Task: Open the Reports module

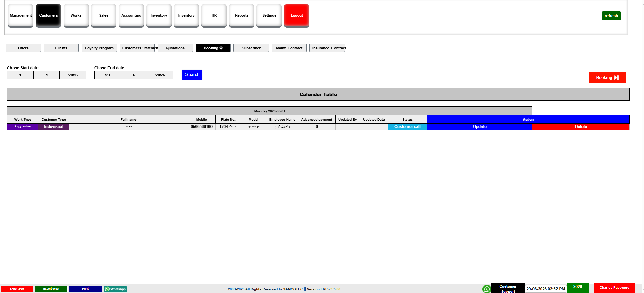Action: pyautogui.click(x=242, y=16)
